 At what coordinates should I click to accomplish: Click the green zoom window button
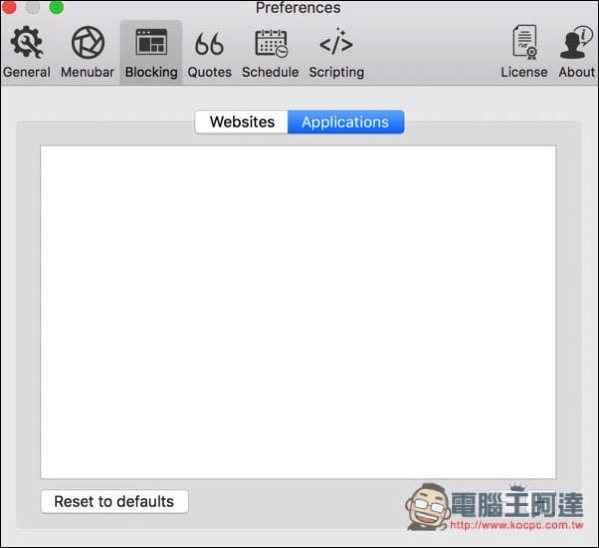(57, 7)
